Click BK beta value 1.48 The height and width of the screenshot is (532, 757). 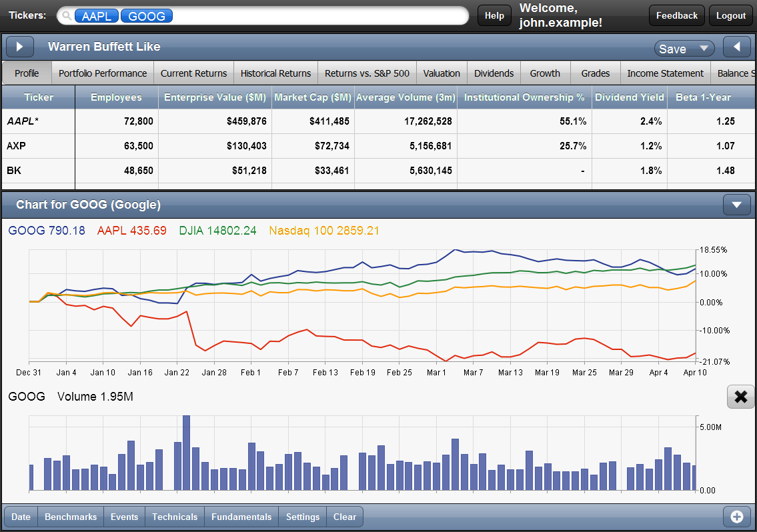(x=726, y=171)
